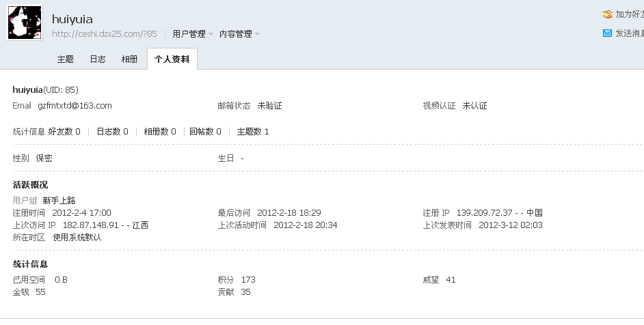This screenshot has height=325, width=644.
Task: Click the 新手上路 user group link
Action: pyautogui.click(x=59, y=201)
